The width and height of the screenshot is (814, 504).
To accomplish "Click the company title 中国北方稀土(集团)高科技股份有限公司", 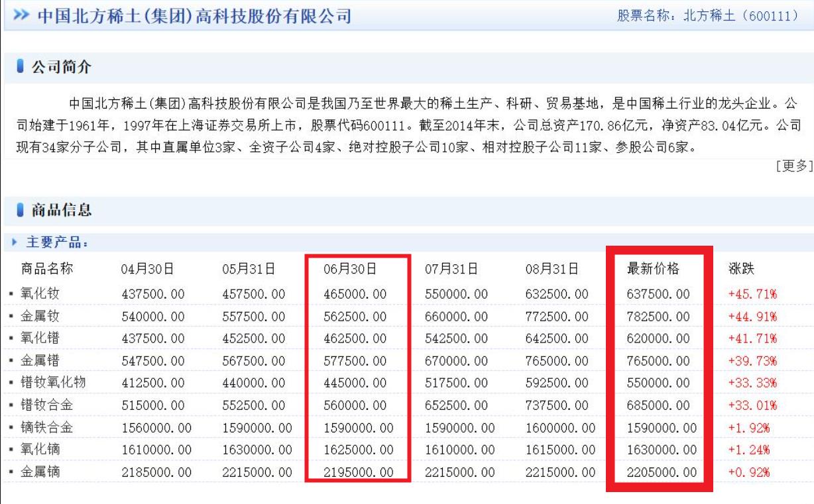I will tap(194, 16).
